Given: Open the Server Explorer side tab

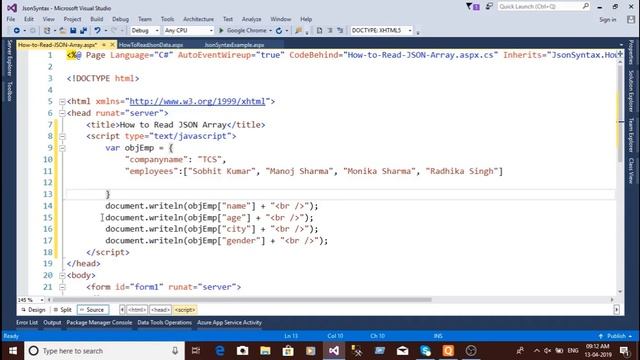Looking at the screenshot, I should [10, 58].
